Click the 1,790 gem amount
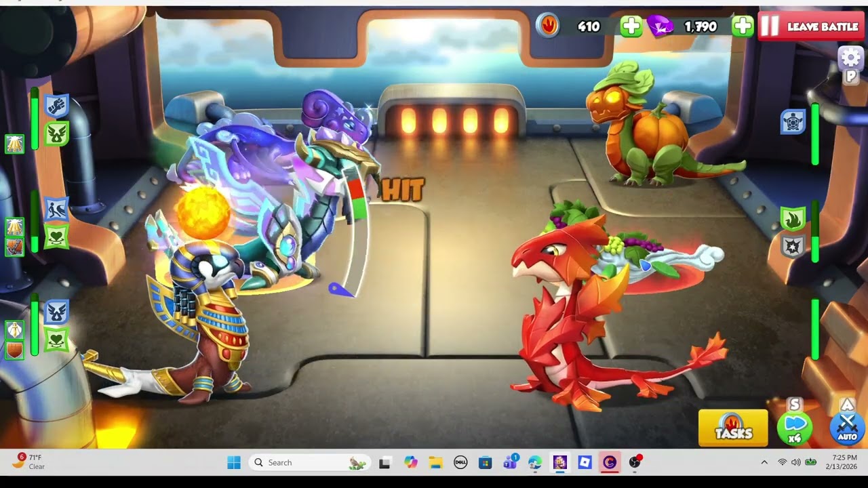This screenshot has width=868, height=488. coord(700,26)
